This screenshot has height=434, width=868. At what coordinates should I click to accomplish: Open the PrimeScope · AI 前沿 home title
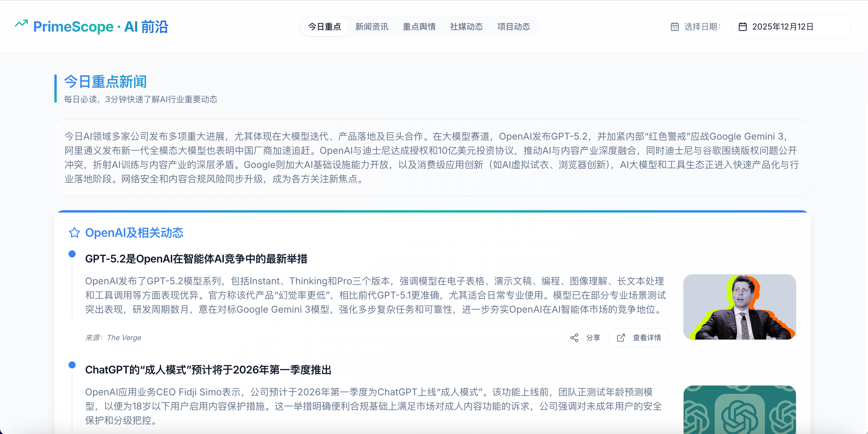pyautogui.click(x=100, y=27)
